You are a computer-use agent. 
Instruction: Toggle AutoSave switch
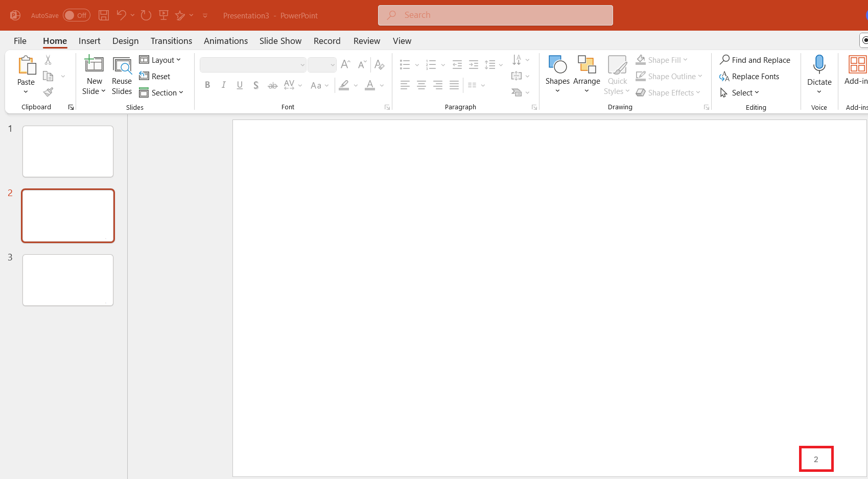tap(77, 15)
